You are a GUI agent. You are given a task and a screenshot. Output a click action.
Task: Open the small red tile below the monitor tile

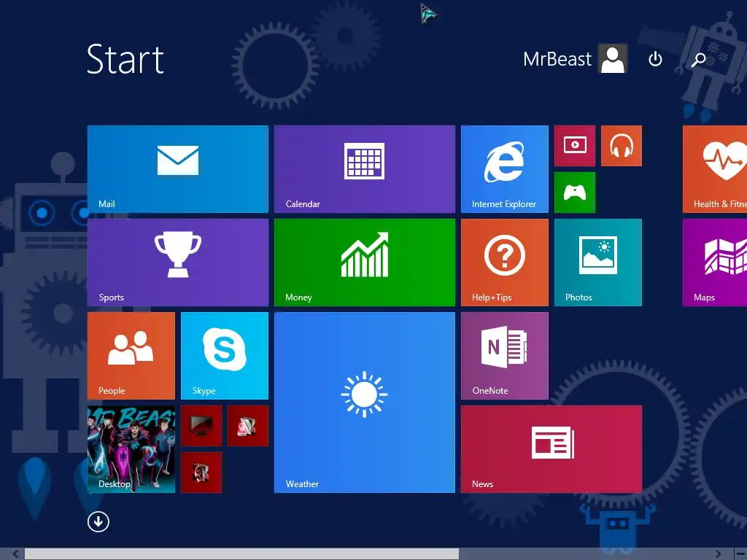[201, 472]
